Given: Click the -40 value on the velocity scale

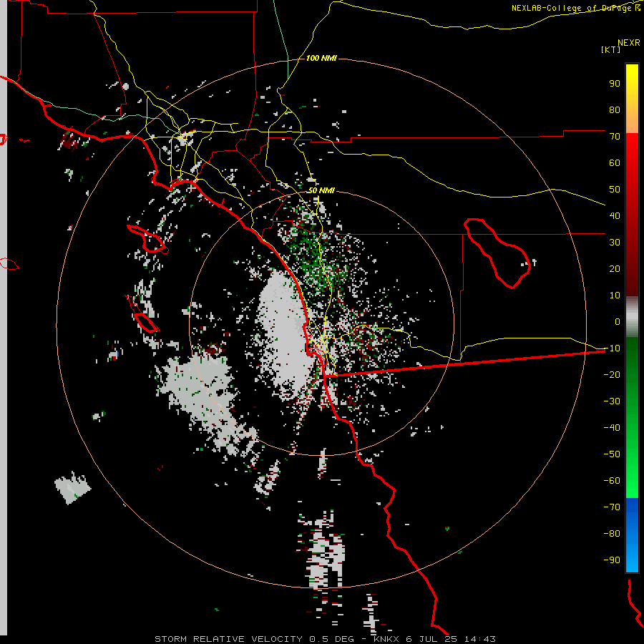Looking at the screenshot, I should point(612,428).
